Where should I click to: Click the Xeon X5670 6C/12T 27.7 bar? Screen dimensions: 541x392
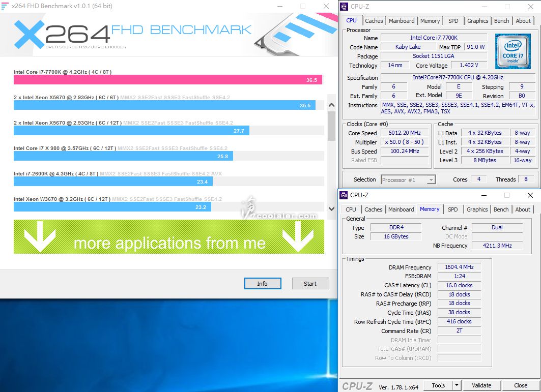click(131, 131)
